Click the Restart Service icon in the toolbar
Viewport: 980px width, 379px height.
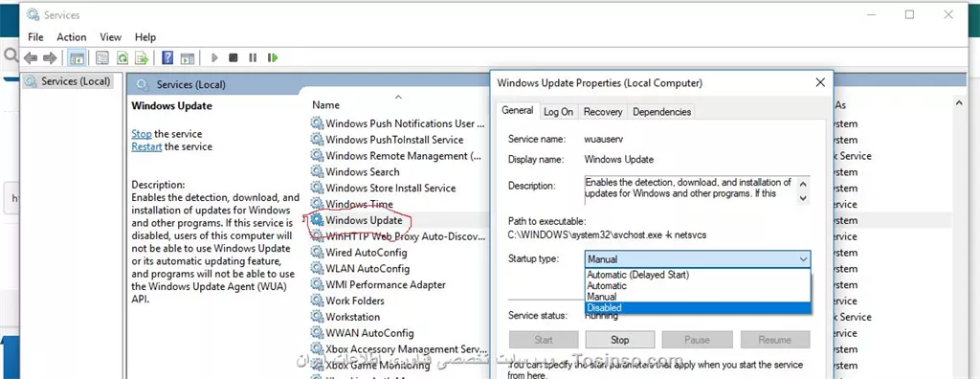click(x=273, y=58)
